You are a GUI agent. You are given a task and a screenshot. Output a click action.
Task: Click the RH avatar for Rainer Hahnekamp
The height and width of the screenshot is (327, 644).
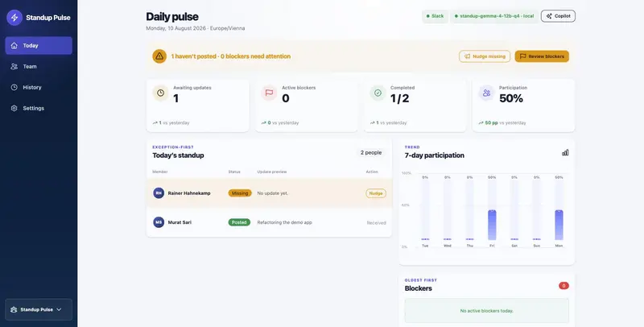[159, 193]
